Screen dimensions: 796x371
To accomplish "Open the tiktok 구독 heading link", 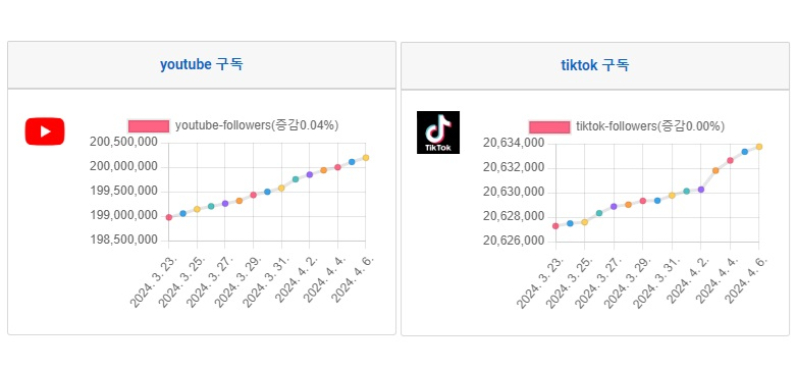I will 595,65.
